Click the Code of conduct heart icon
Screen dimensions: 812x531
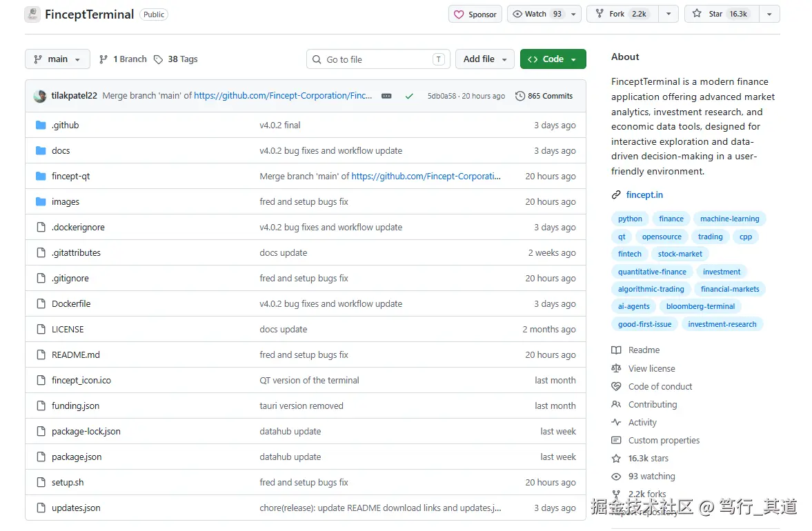616,387
